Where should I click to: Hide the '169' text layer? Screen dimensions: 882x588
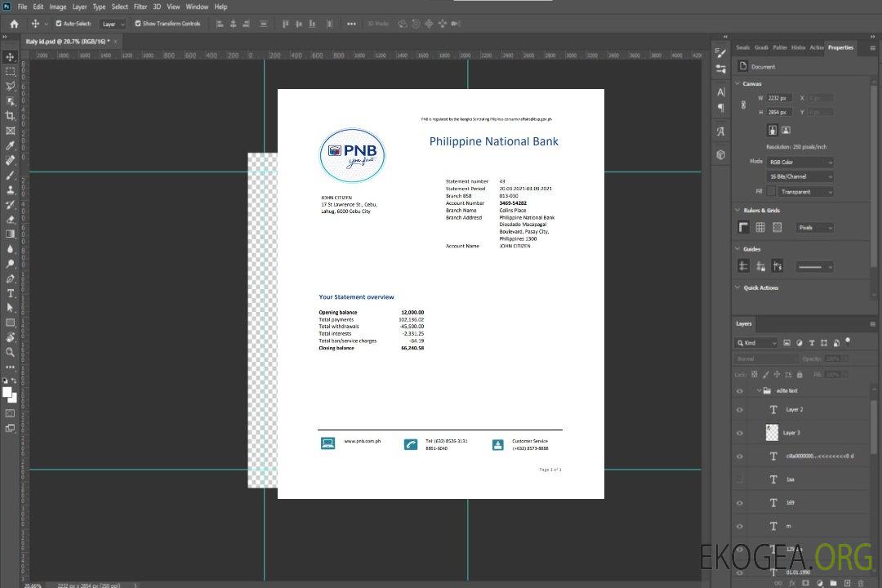(x=740, y=503)
